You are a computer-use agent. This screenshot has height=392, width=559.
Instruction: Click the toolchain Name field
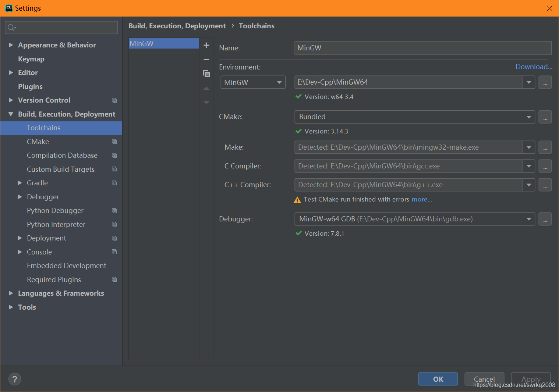(423, 48)
